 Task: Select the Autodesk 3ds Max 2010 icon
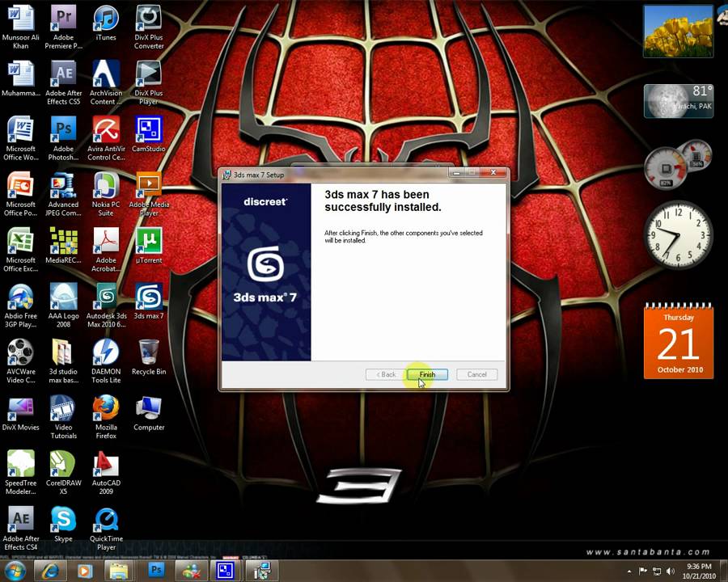pyautogui.click(x=106, y=306)
